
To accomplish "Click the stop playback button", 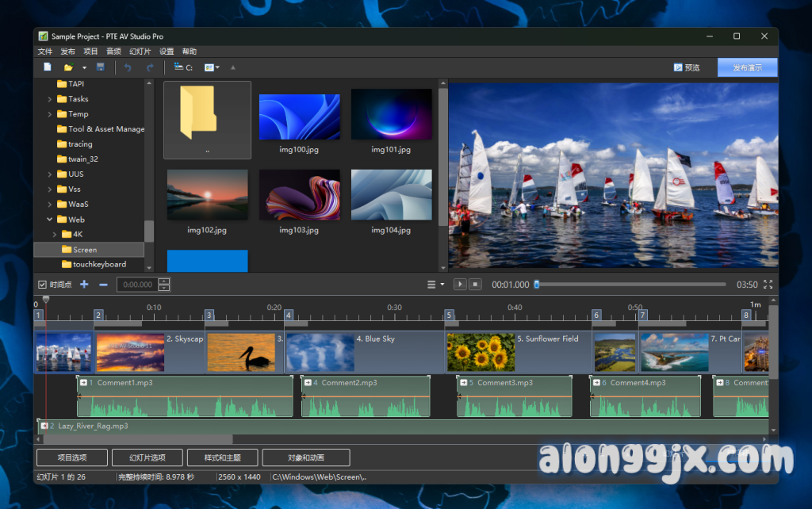I will 475,285.
